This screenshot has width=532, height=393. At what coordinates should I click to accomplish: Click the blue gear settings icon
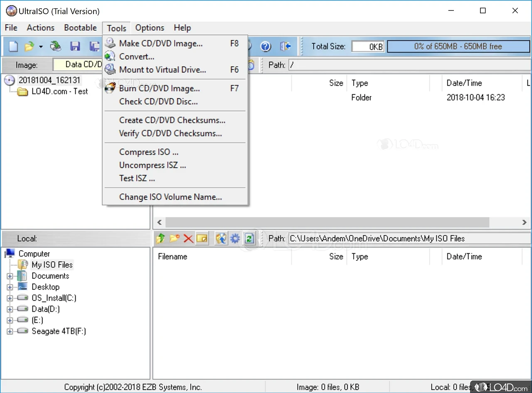(x=235, y=238)
